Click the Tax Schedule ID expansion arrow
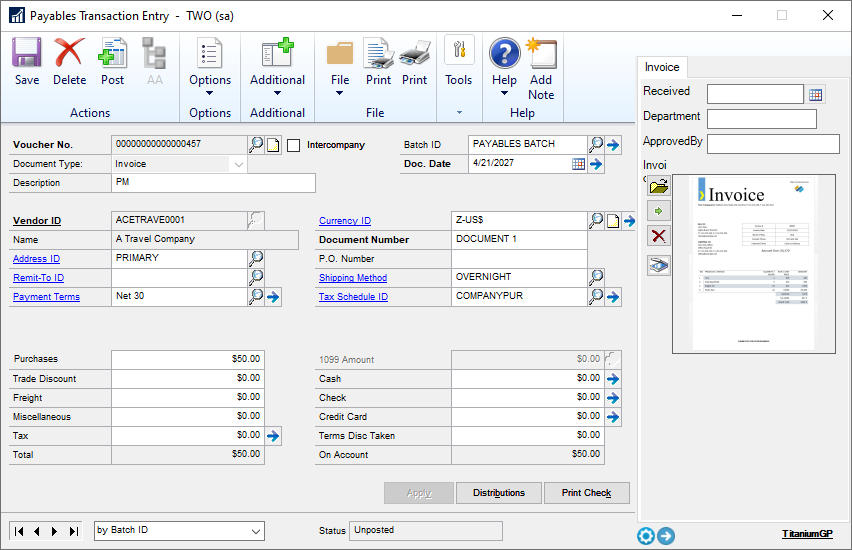852x550 pixels. point(613,297)
